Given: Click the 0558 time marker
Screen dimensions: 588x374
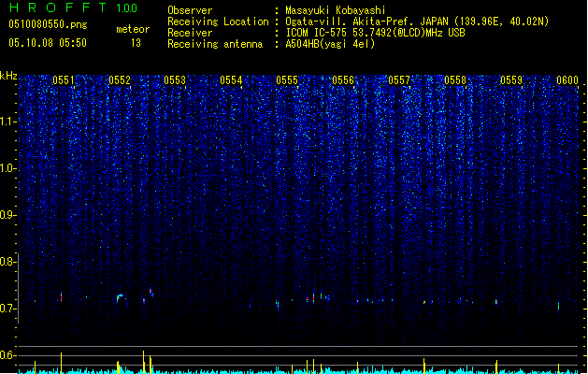Looking at the screenshot, I should [455, 80].
